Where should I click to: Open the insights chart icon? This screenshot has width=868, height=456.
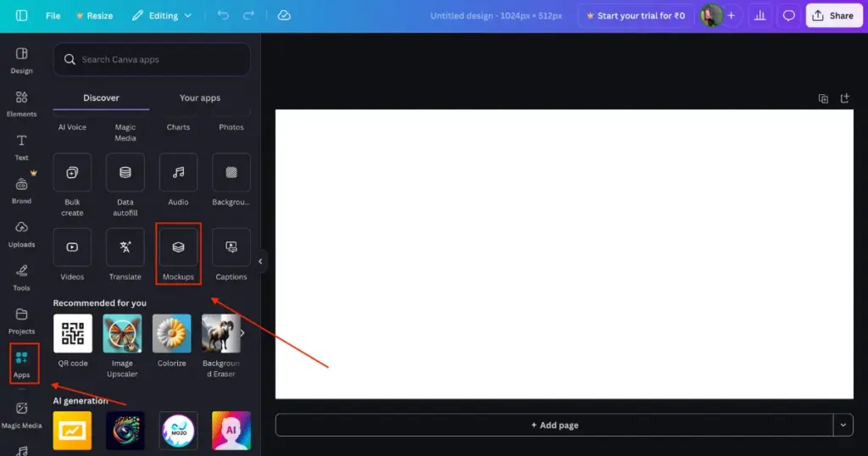(760, 15)
